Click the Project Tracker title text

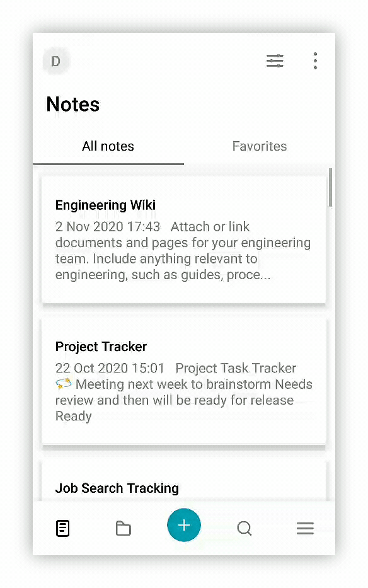[101, 347]
